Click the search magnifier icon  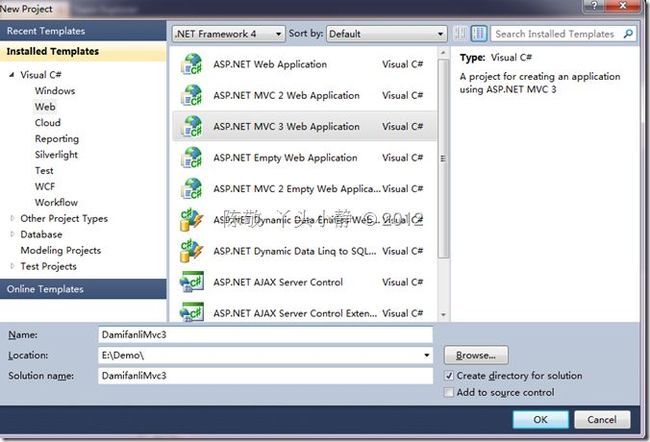point(628,34)
